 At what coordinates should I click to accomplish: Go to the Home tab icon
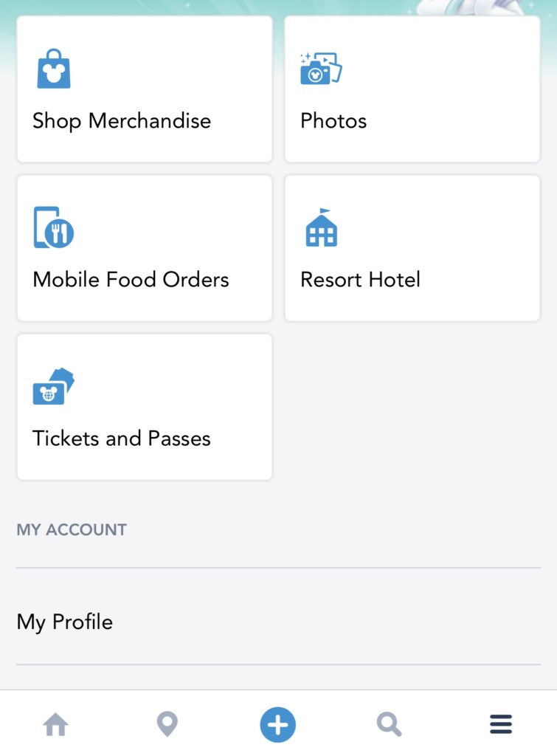[56, 724]
